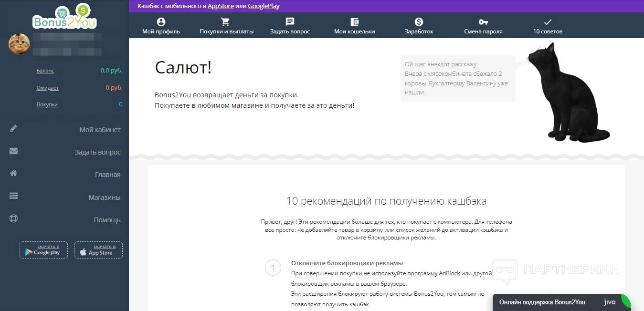
Task: Click the Покупки link under balance
Action: click(47, 104)
